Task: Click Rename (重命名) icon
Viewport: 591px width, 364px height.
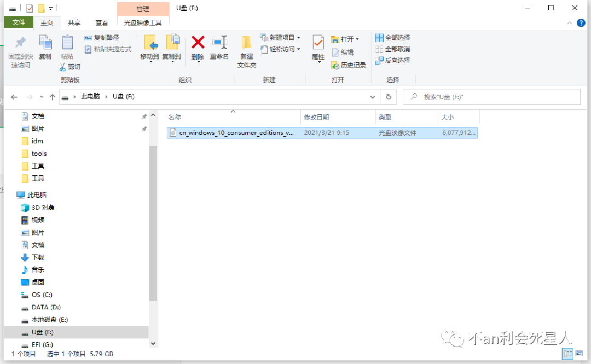Action: [x=219, y=42]
